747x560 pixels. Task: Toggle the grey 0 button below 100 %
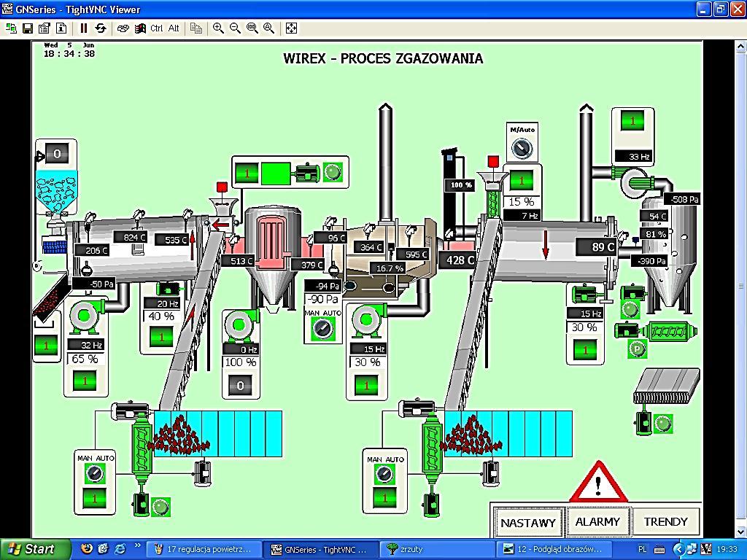click(241, 385)
